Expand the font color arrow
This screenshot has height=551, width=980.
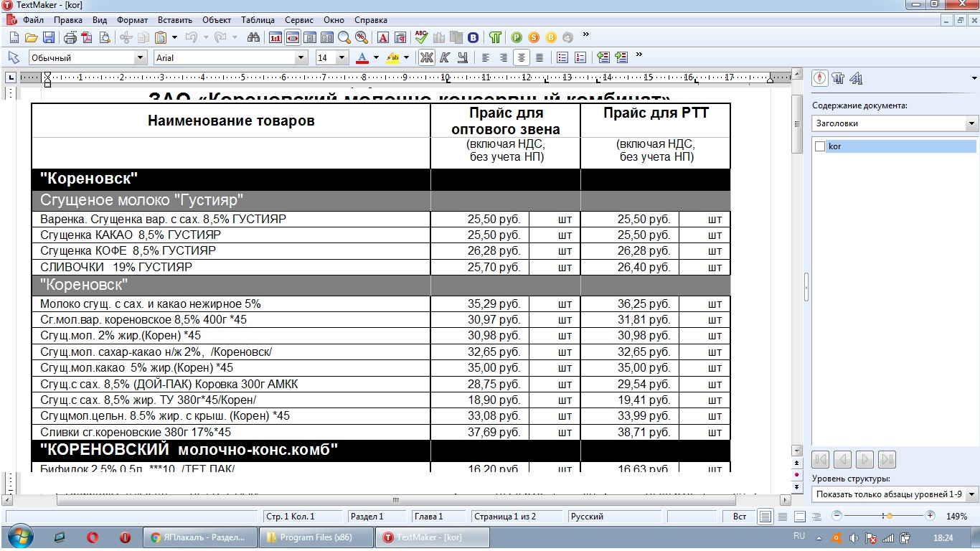click(376, 57)
